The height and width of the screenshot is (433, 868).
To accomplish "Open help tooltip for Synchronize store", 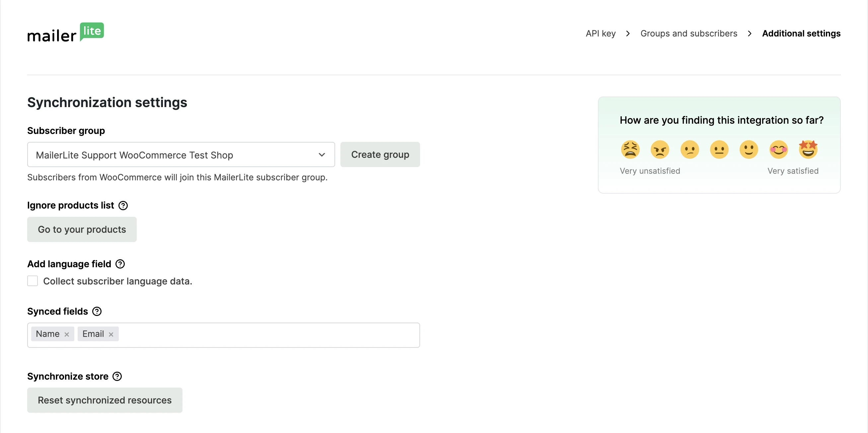I will pyautogui.click(x=117, y=376).
